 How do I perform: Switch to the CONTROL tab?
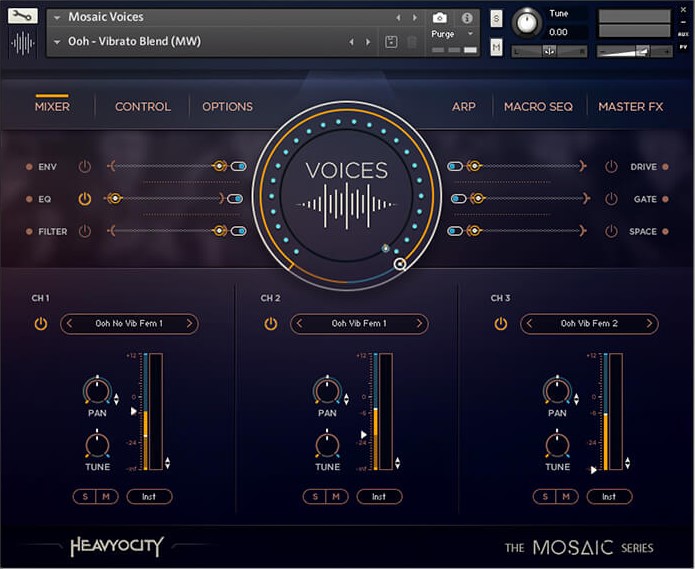[x=143, y=106]
